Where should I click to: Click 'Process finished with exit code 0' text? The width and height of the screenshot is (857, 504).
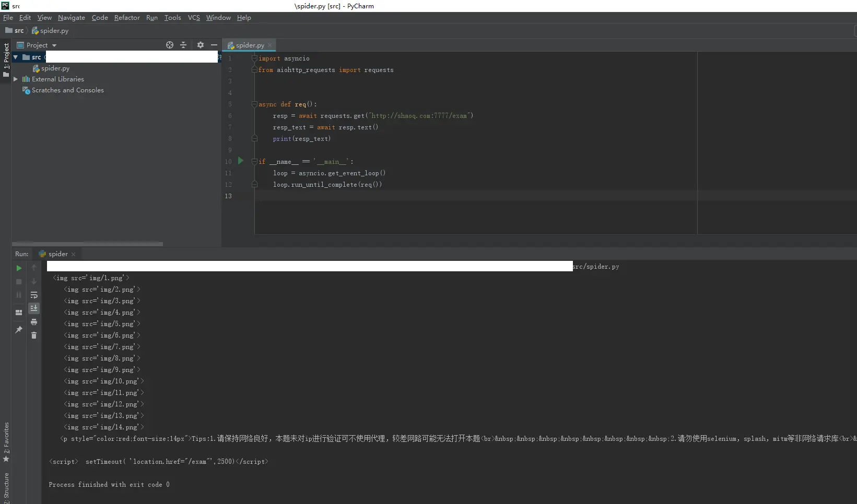click(109, 485)
